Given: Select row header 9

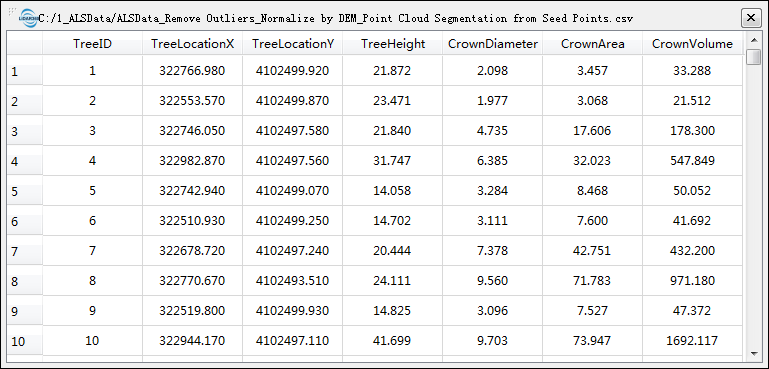Looking at the screenshot, I should [25, 311].
